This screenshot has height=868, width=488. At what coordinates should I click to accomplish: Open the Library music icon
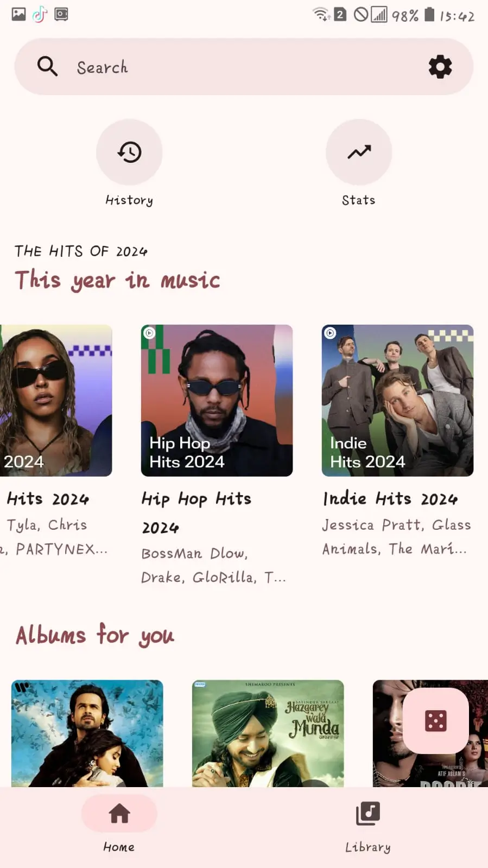[x=368, y=813]
